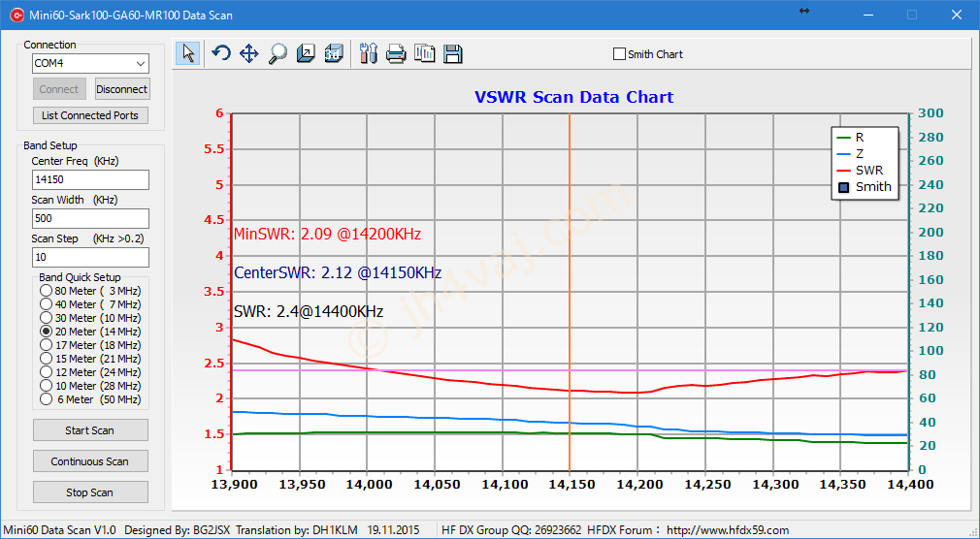Select 80 Meter (3 MHz) band
980x539 pixels.
point(90,291)
